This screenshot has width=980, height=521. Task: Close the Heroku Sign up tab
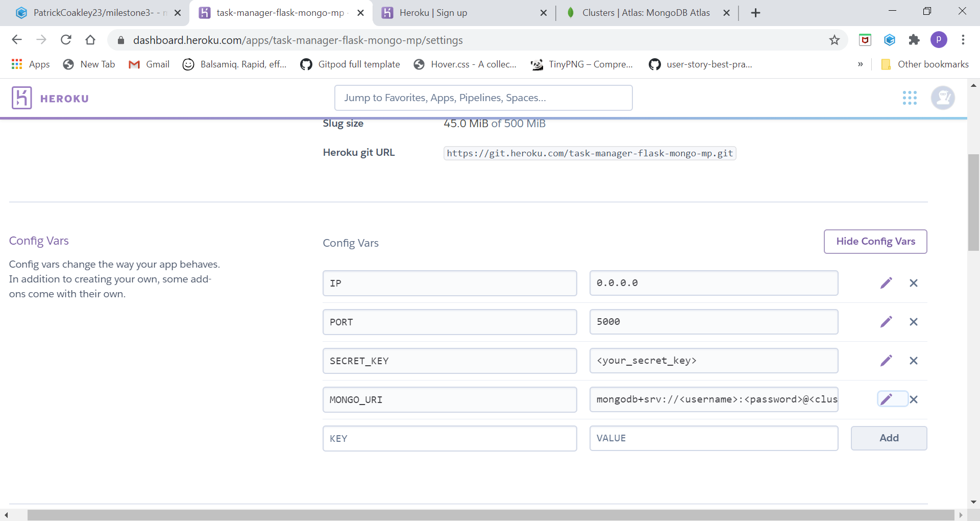pos(544,13)
